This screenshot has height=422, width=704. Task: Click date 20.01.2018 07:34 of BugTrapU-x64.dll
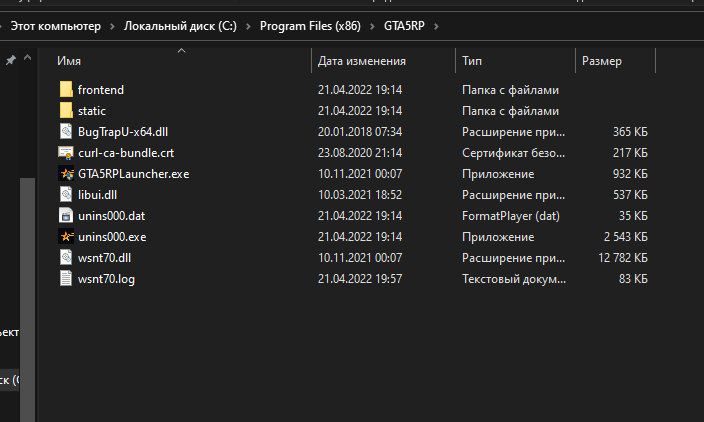pyautogui.click(x=360, y=132)
